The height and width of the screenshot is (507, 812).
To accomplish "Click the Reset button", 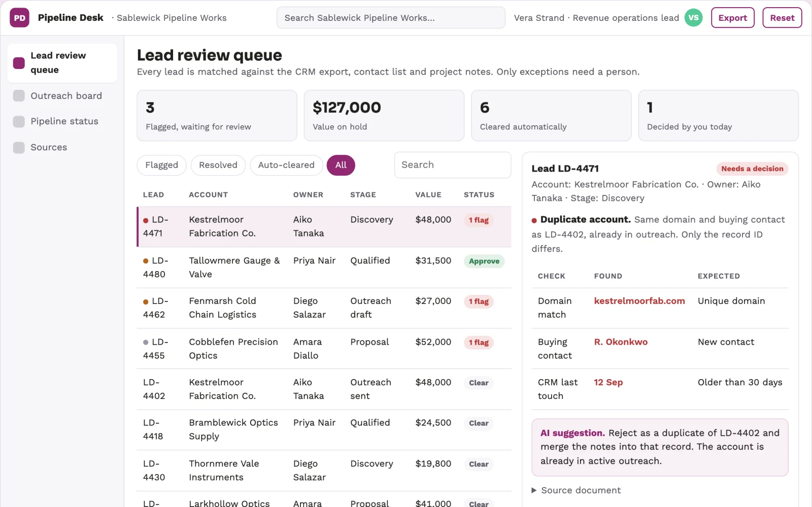I will [782, 18].
